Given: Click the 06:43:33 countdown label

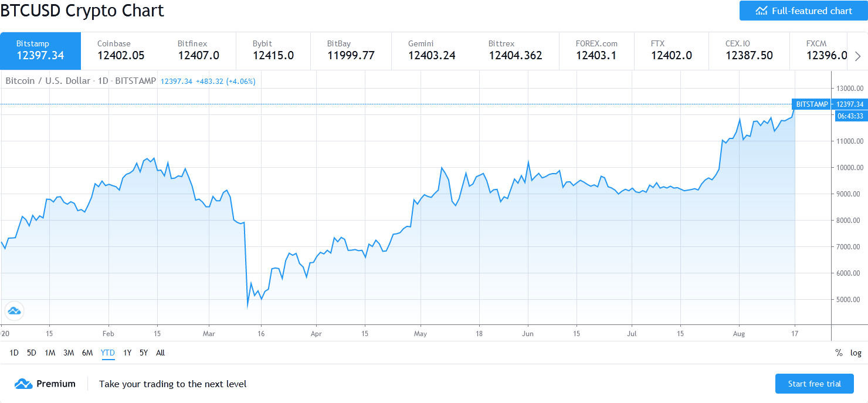Looking at the screenshot, I should point(850,116).
